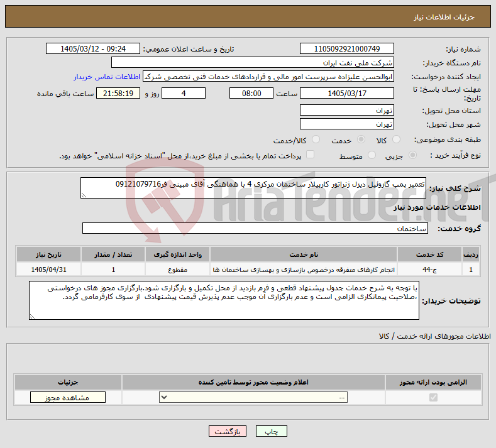Click the deadline time field 08:00
This screenshot has height=448, width=496.
[x=251, y=93]
